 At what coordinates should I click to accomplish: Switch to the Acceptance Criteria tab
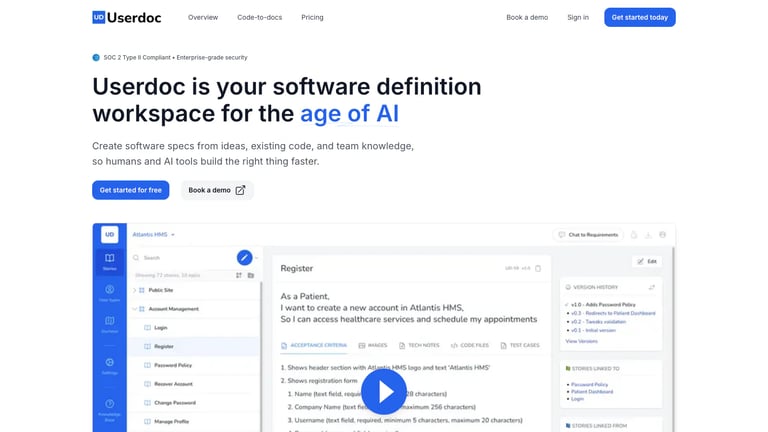(313, 345)
